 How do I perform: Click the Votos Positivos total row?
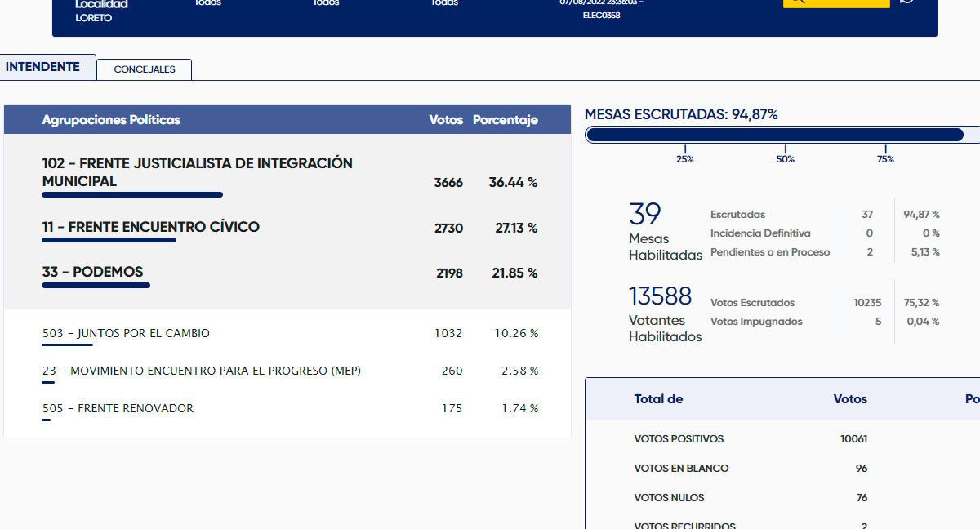pyautogui.click(x=679, y=439)
